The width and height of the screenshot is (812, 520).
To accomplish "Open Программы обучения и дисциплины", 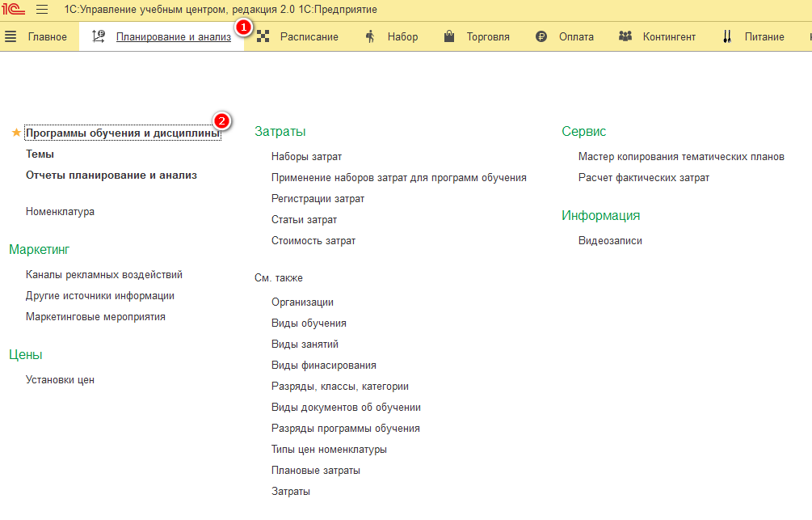I will point(123,133).
